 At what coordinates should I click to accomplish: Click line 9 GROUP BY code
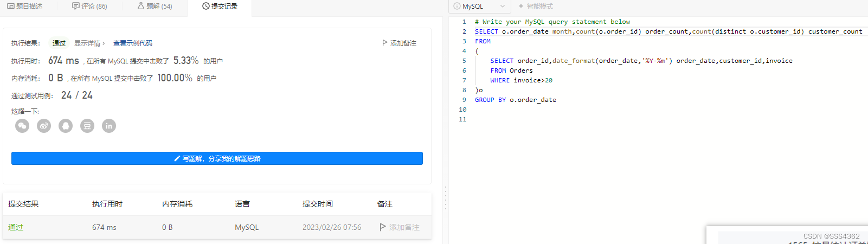[x=516, y=100]
